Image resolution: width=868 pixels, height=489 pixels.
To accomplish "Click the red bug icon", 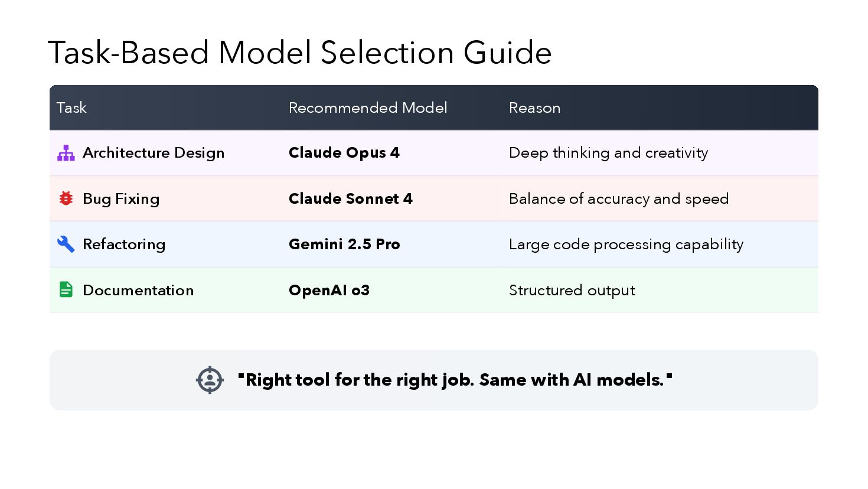I will [x=66, y=198].
